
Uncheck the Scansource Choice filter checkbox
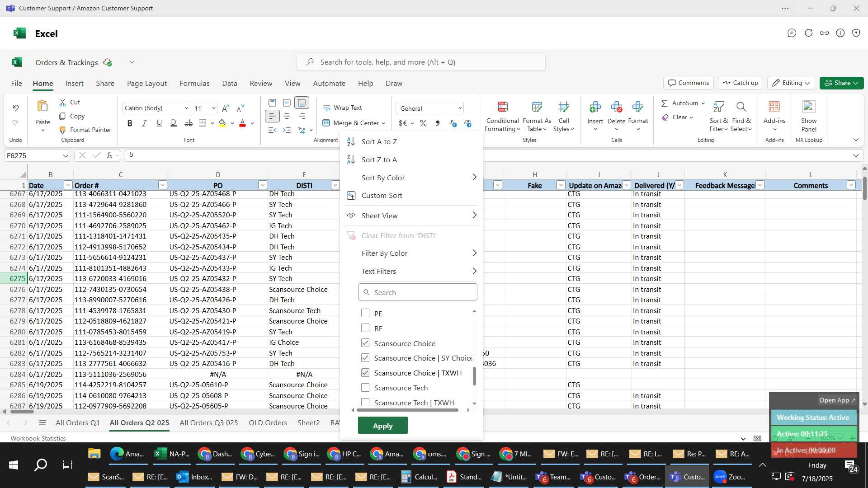pos(365,343)
